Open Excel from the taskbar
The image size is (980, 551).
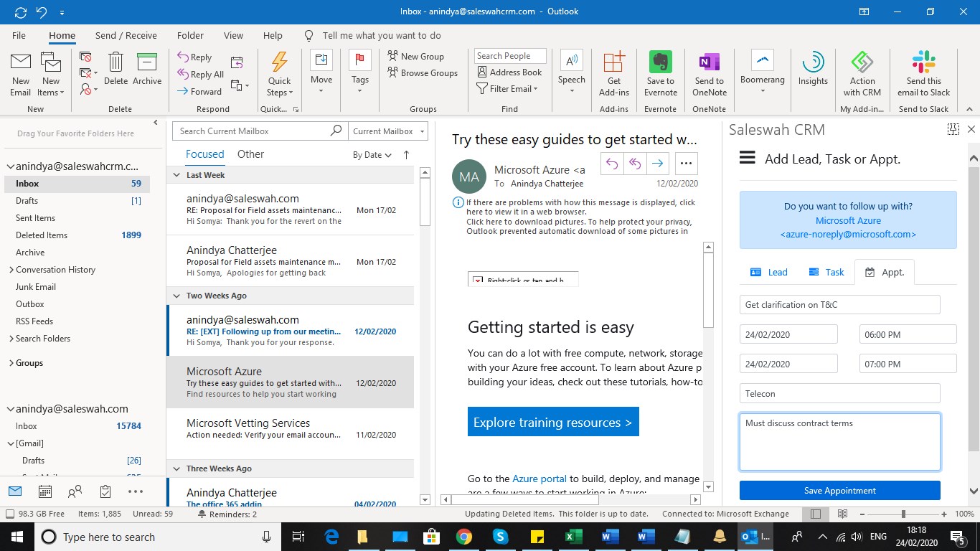pyautogui.click(x=573, y=537)
